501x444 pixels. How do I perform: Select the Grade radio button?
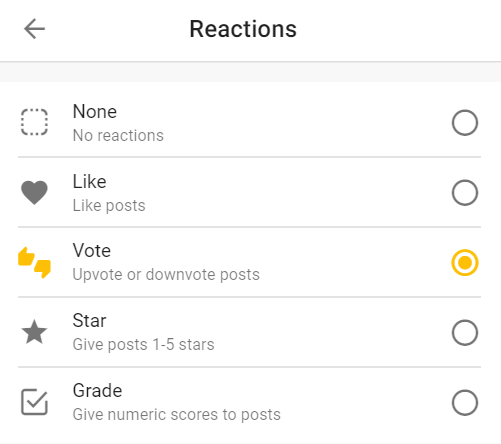click(465, 402)
